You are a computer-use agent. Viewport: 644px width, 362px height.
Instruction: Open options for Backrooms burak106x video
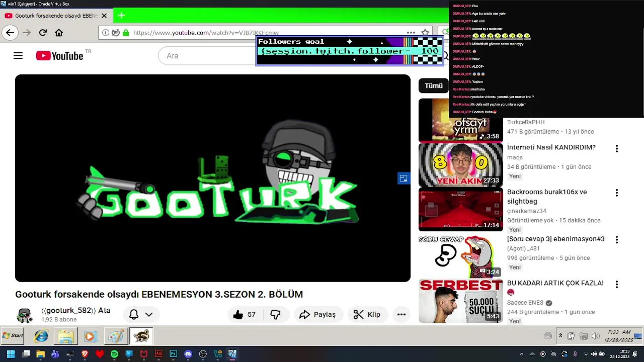click(x=616, y=193)
